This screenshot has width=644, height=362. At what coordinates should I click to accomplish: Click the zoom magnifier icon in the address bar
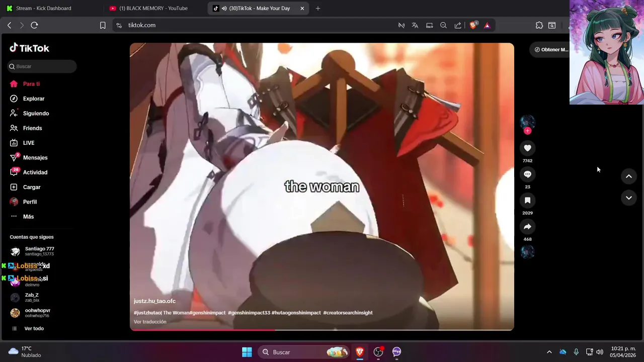[x=443, y=25]
